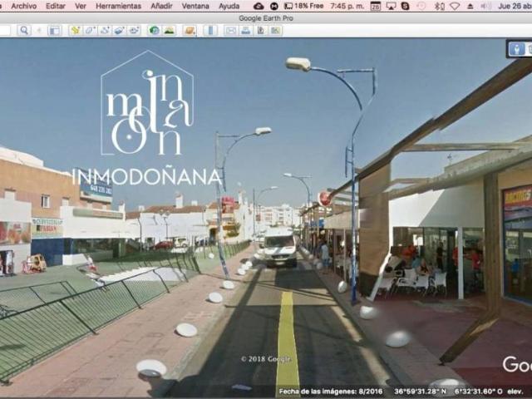Click the 36°59'31.28" N latitude readout
This screenshot has height=399, width=532.
420,392
